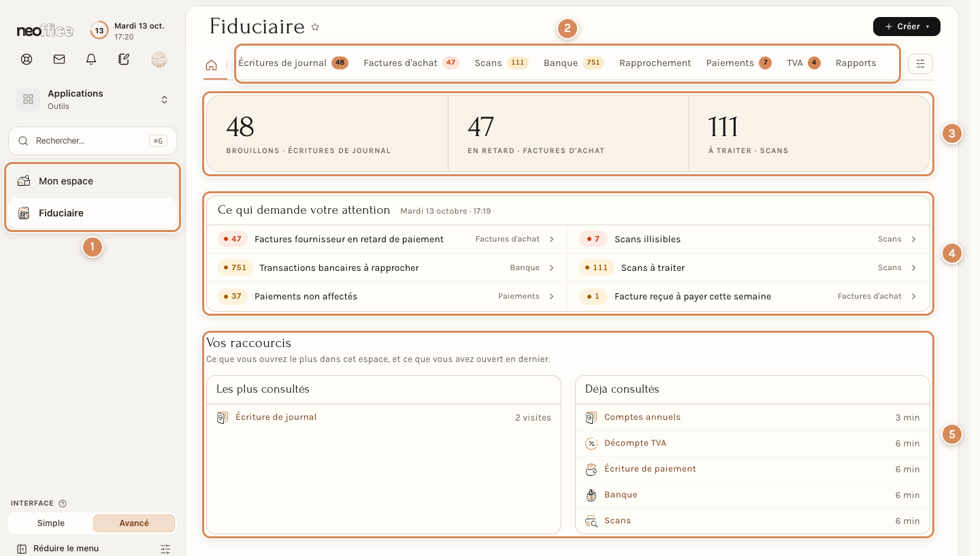Open the user avatar globe

coord(159,59)
